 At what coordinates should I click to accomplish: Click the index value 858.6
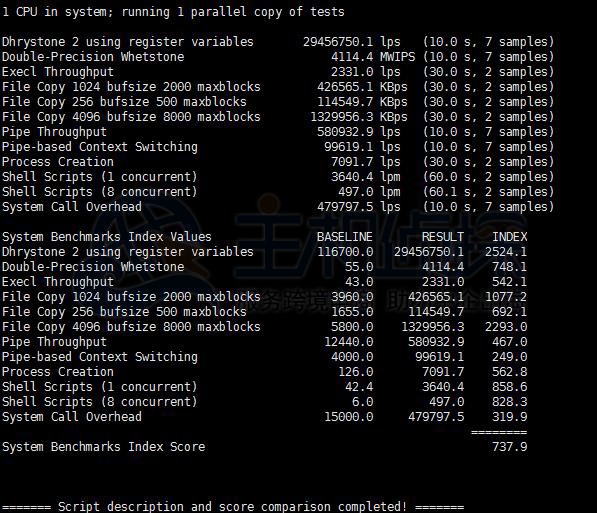click(510, 387)
